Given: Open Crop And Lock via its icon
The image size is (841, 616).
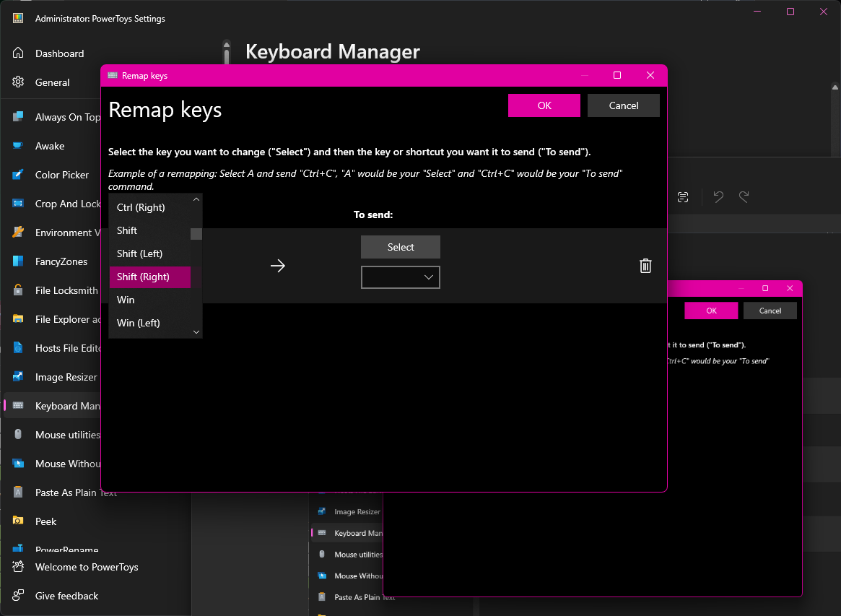Looking at the screenshot, I should pyautogui.click(x=18, y=204).
